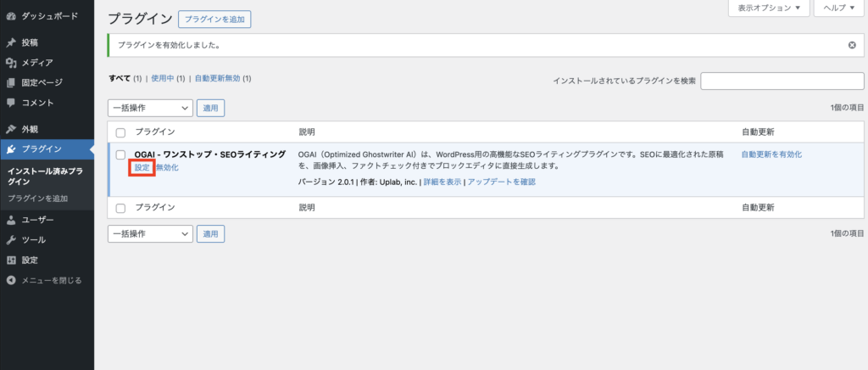868x370 pixels.
Task: Click the Users icon in sidebar
Action: (11, 220)
